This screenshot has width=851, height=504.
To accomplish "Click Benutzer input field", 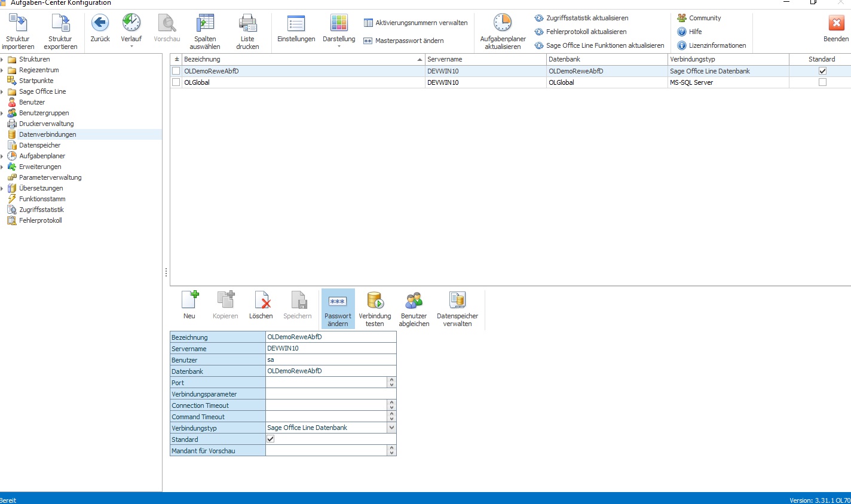I will click(330, 359).
